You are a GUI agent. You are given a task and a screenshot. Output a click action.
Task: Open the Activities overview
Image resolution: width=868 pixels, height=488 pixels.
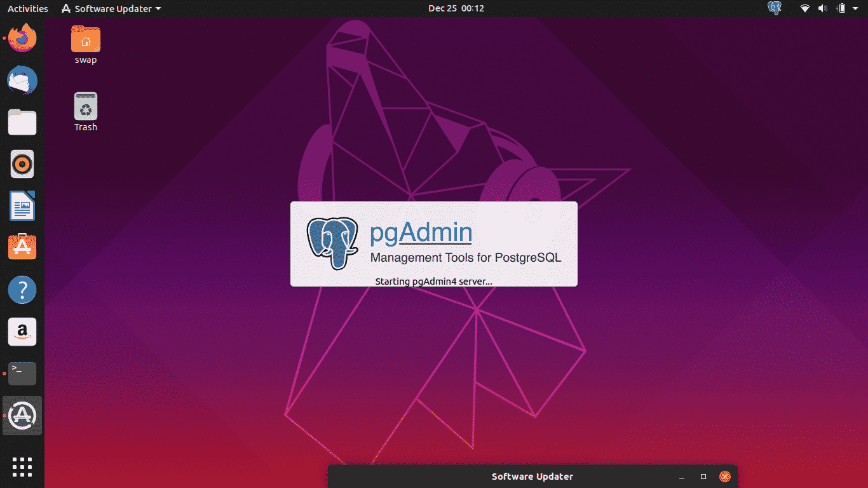(x=27, y=8)
